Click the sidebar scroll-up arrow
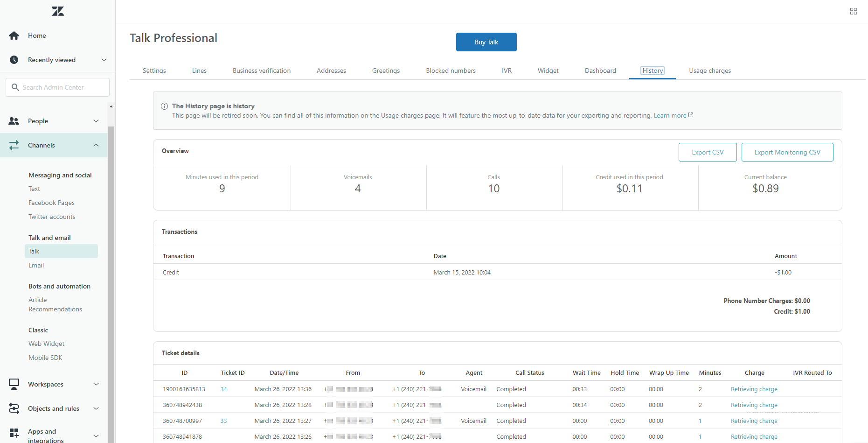Screen dimensions: 868x443 [111, 106]
